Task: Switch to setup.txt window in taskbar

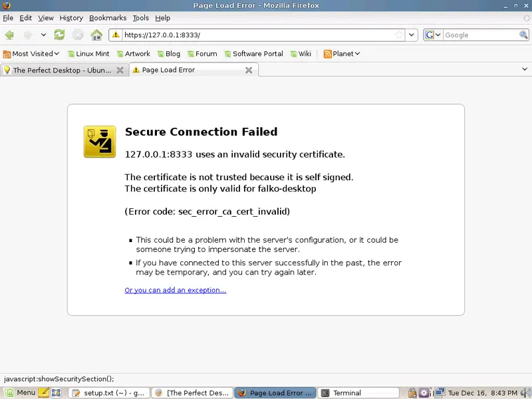Action: click(x=109, y=392)
